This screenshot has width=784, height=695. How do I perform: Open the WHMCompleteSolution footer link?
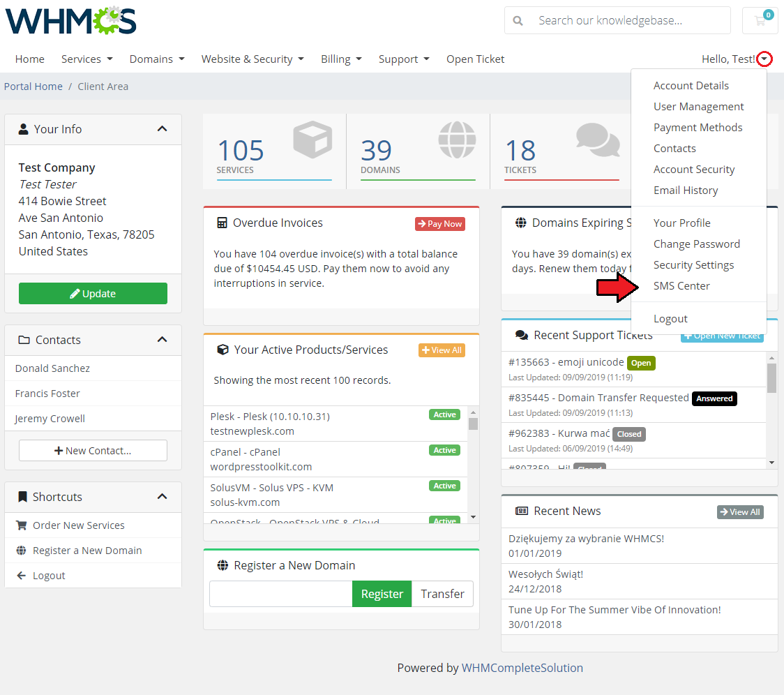pos(522,668)
